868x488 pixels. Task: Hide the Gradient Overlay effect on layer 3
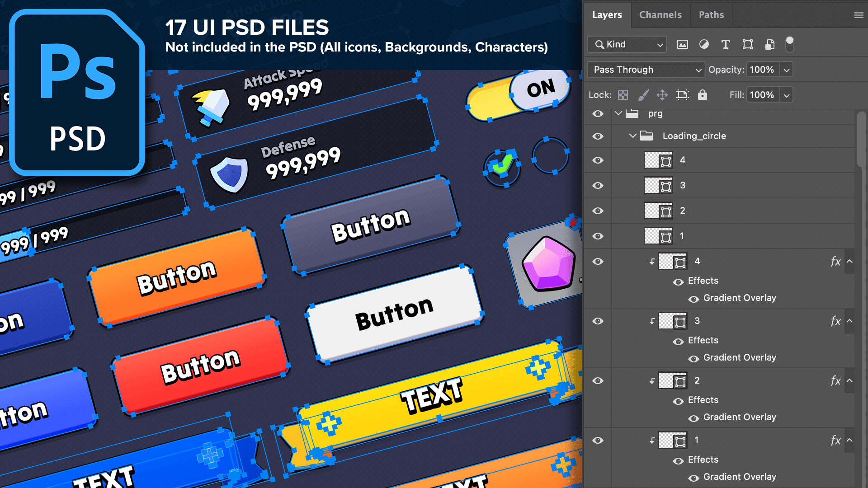pos(693,357)
